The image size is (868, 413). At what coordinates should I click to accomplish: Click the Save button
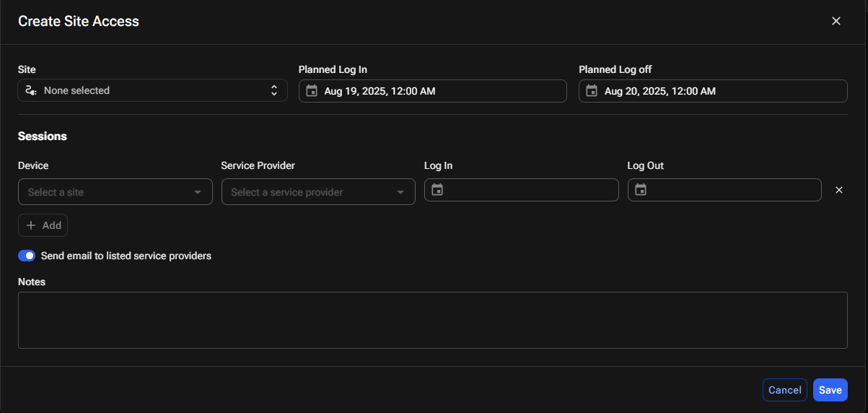point(830,390)
